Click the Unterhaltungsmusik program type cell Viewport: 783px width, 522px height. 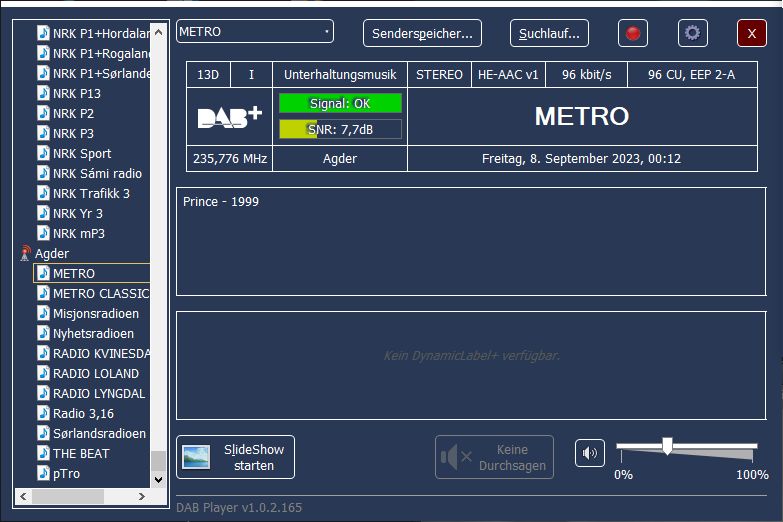pos(340,75)
